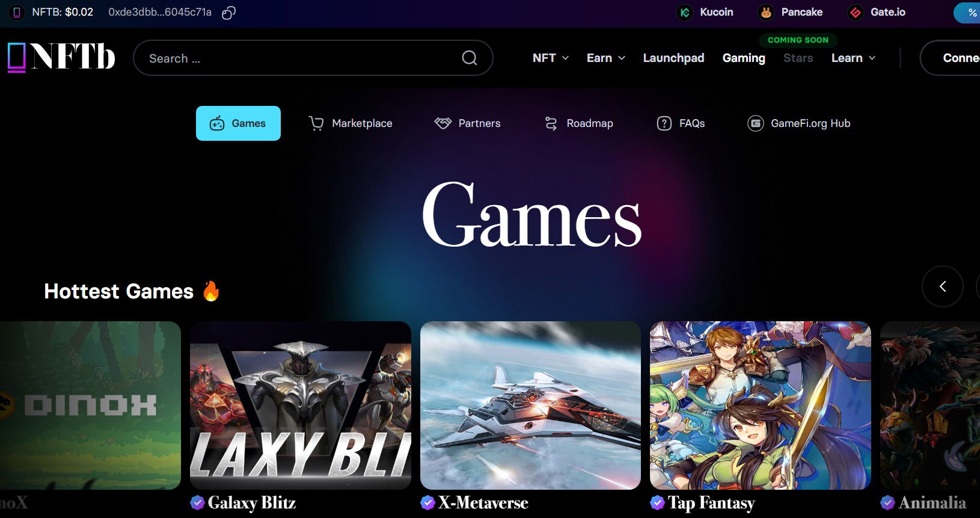Open the GameFi.org Hub tab
This screenshot has width=980, height=518.
799,123
